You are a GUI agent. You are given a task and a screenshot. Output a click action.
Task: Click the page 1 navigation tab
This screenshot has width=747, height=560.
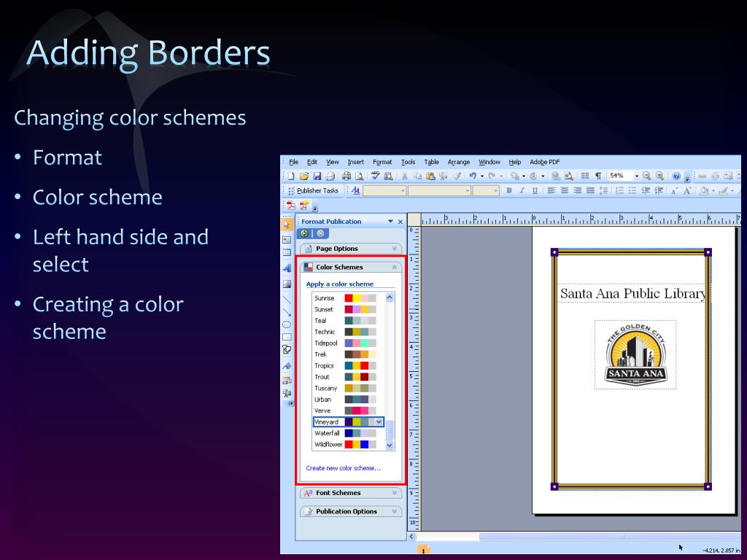(x=423, y=550)
